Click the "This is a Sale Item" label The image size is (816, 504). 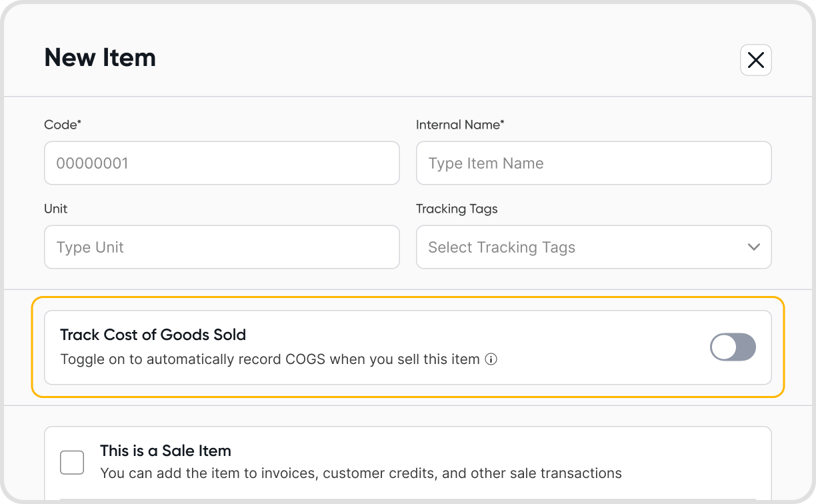click(165, 451)
